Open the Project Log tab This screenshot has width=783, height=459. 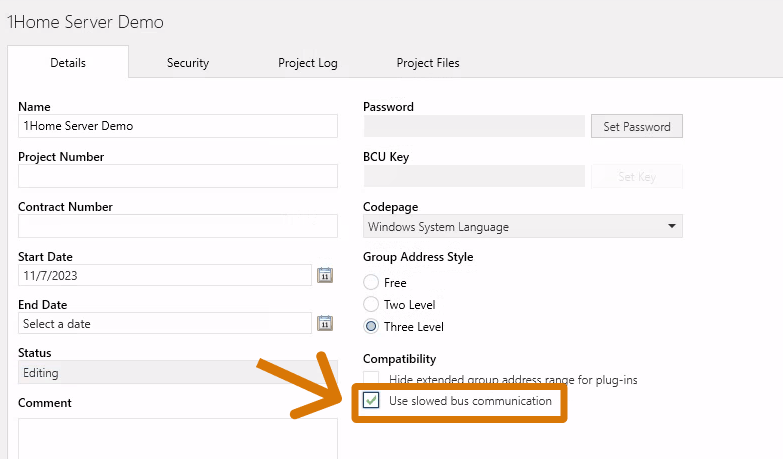(307, 63)
